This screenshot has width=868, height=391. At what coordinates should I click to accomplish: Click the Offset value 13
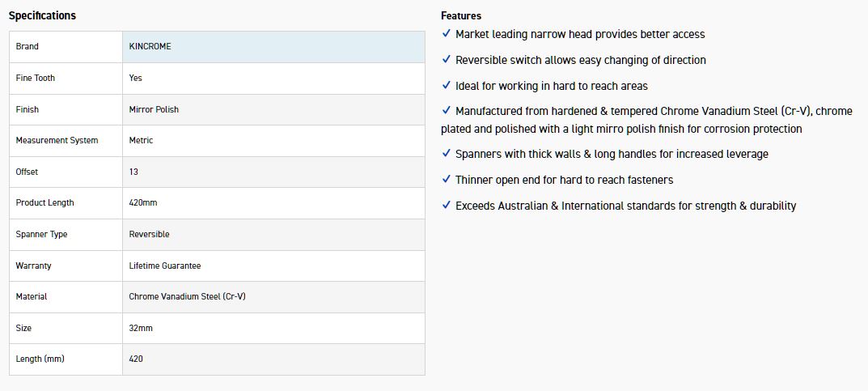pyautogui.click(x=133, y=172)
